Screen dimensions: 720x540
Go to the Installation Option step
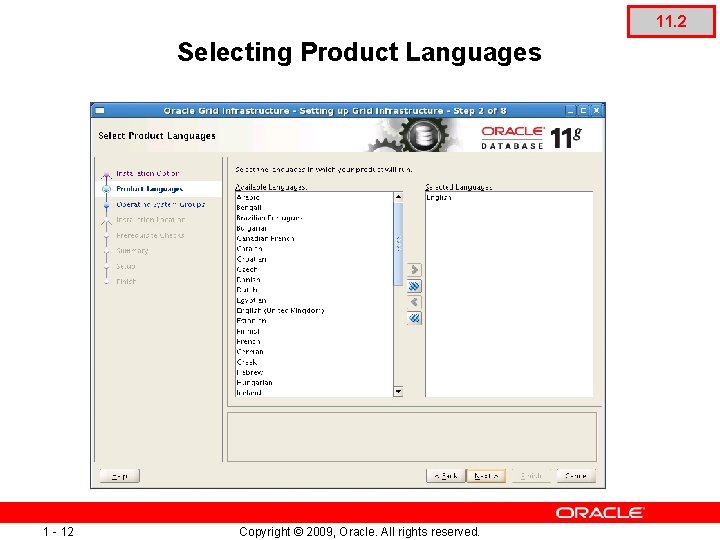point(147,173)
